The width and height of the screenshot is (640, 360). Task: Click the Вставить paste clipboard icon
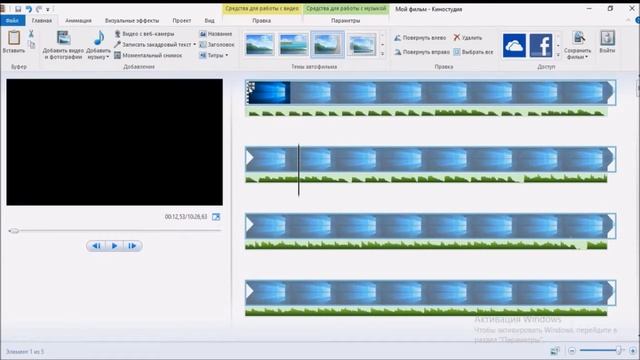[14, 38]
